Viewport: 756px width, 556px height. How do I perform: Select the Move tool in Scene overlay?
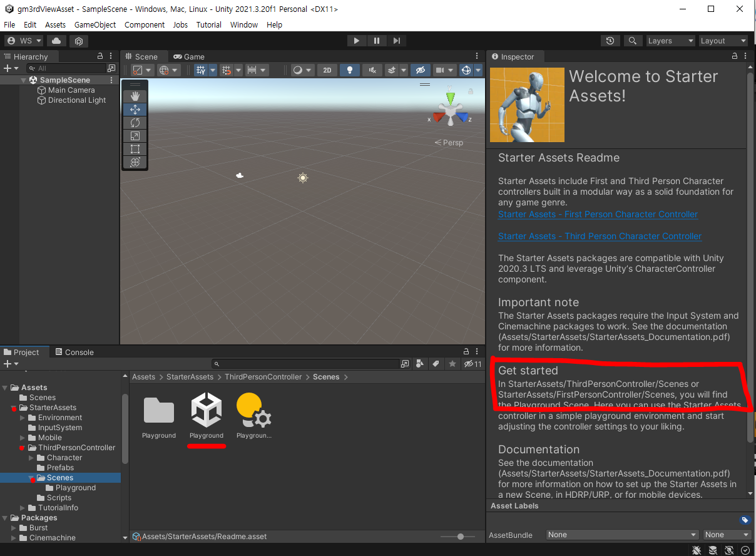pyautogui.click(x=135, y=109)
